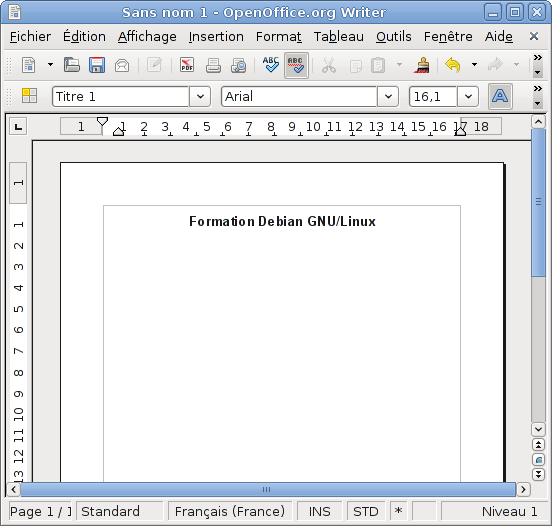This screenshot has height=526, width=552.
Task: Expand the font size dropdown
Action: coord(468,96)
